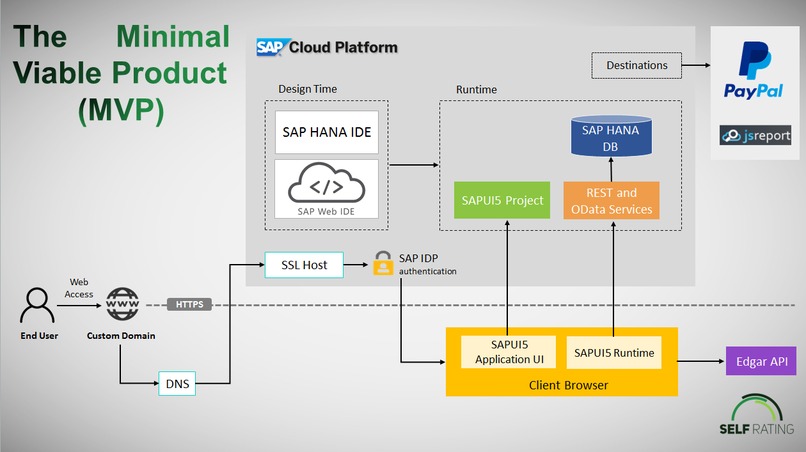This screenshot has width=806, height=452.
Task: Click the HTTPS label badge
Action: (190, 304)
